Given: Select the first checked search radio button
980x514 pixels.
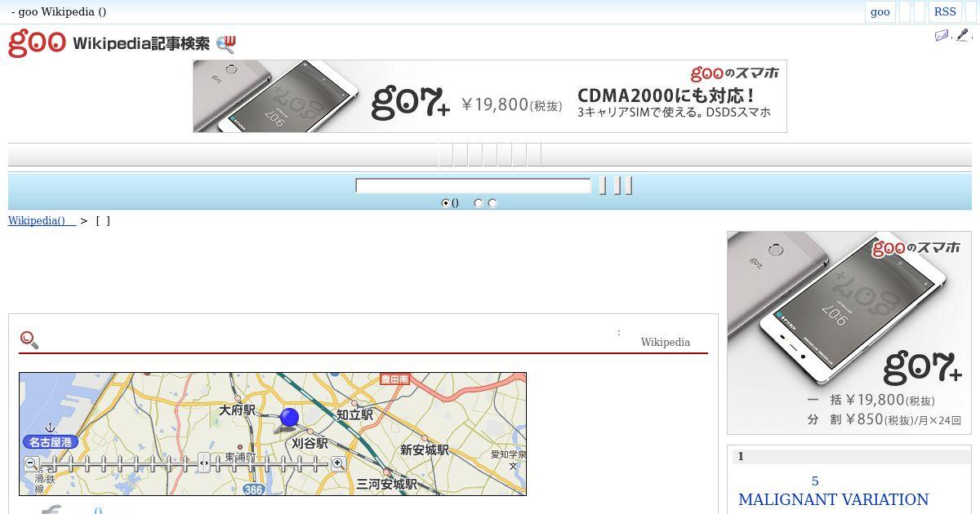Looking at the screenshot, I should [445, 203].
